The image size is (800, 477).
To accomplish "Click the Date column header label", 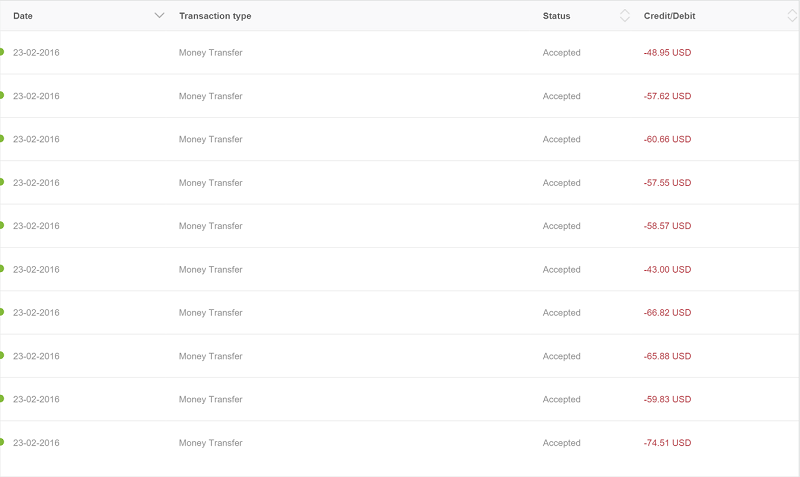I will click(23, 16).
